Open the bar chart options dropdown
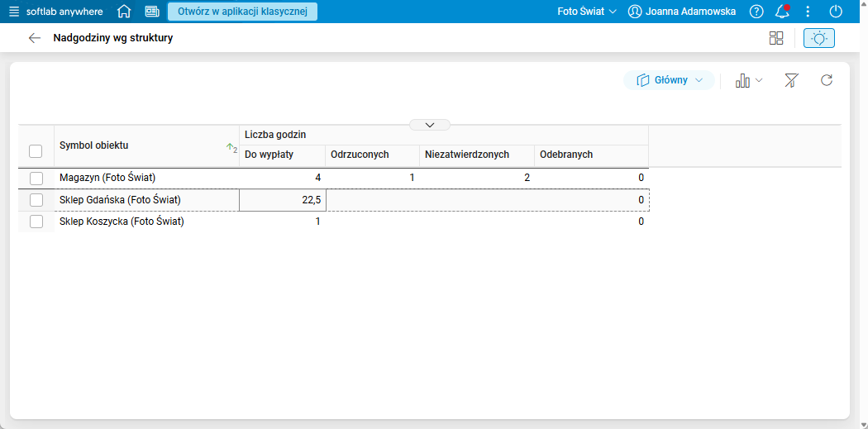Screen dimensions: 868x429 (x=748, y=81)
